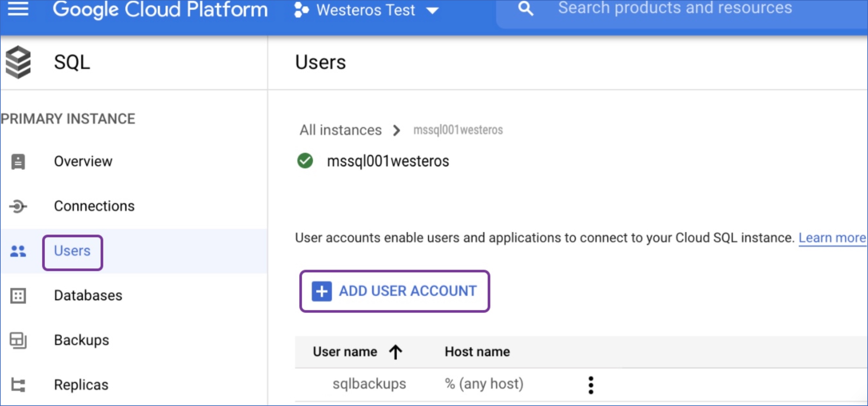Select the sqlbackups user row name
Screen dimensions: 868x406
tap(369, 384)
